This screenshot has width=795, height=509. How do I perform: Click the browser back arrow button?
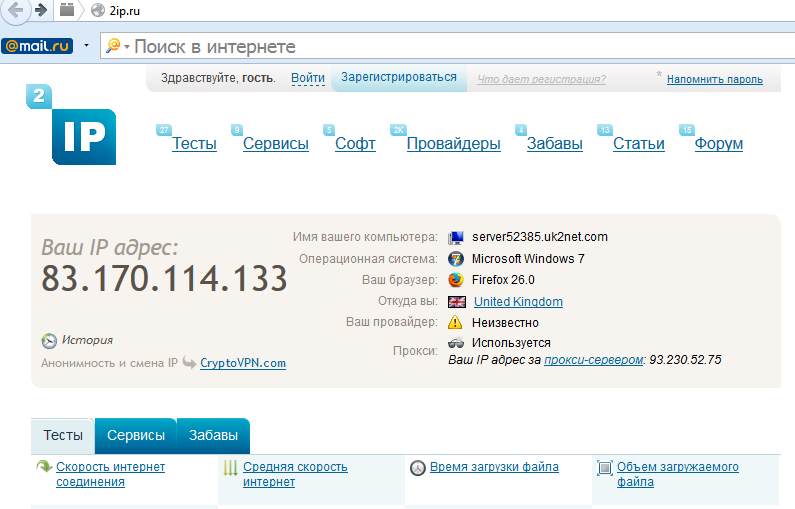(x=15, y=10)
